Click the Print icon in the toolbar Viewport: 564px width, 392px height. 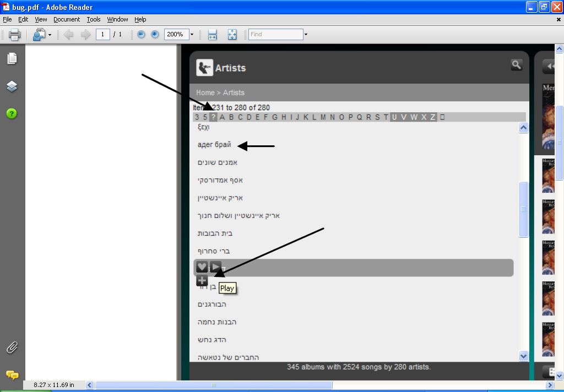pyautogui.click(x=15, y=35)
